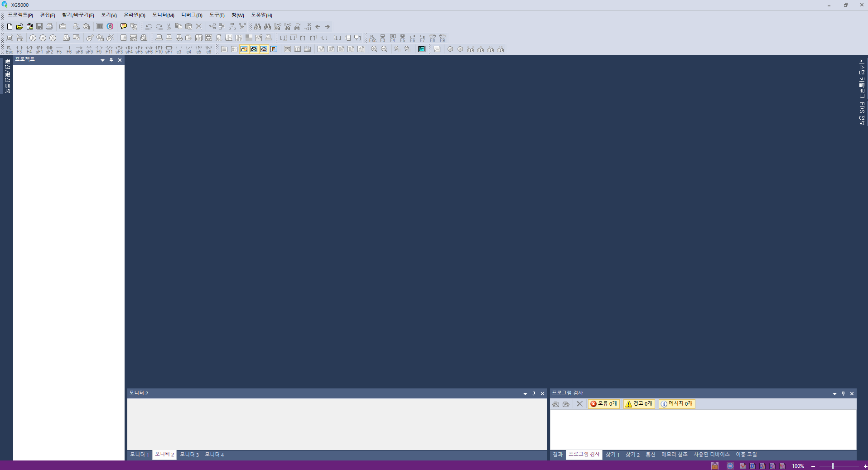Click the Zoom In magnifier icon
Screen dimensions: 868x470
pos(374,49)
